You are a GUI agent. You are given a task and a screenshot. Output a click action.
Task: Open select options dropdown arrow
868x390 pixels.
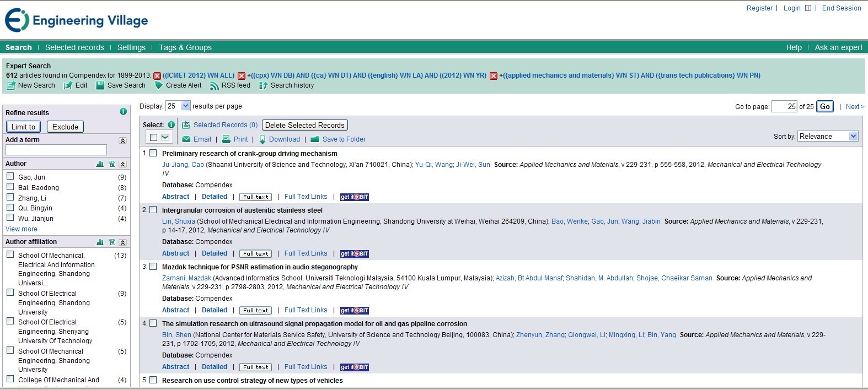[x=165, y=138]
